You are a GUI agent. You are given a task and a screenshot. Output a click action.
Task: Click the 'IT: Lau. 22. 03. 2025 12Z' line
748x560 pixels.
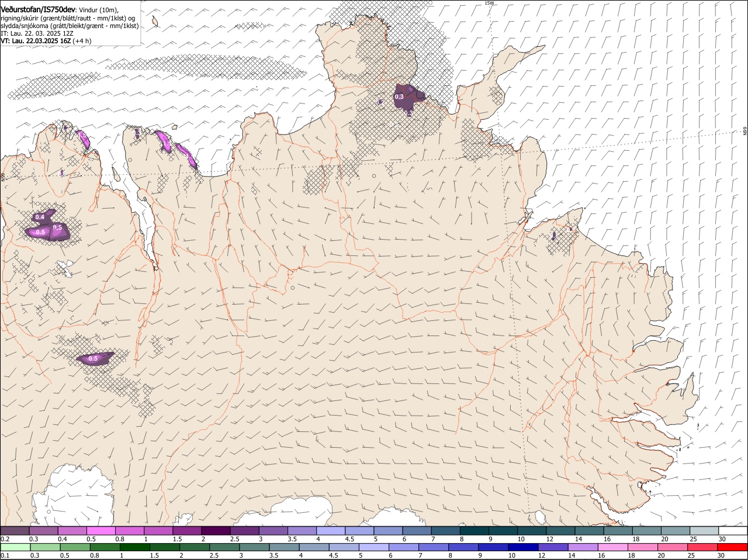tap(37, 33)
